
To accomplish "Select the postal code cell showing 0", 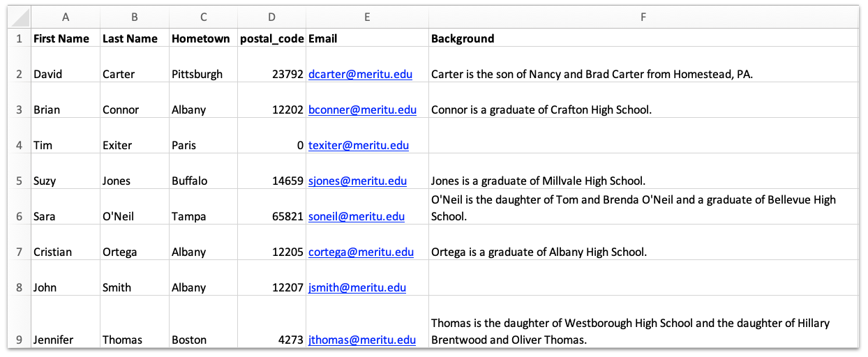I will (271, 136).
